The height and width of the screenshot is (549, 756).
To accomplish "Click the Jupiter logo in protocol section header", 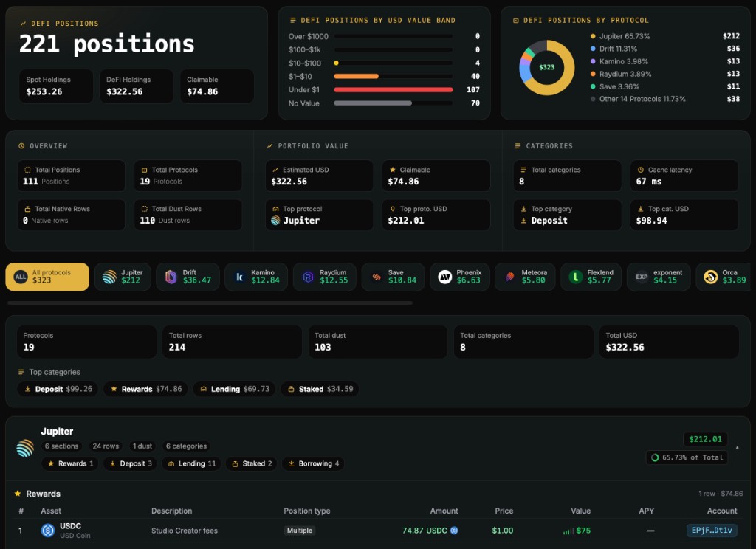I will [x=25, y=448].
